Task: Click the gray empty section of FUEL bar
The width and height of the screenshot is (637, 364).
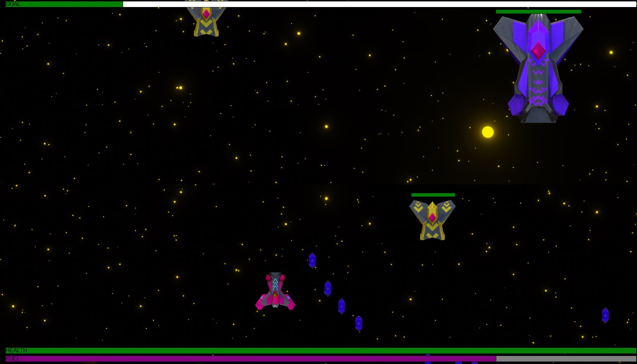Action: (566, 359)
